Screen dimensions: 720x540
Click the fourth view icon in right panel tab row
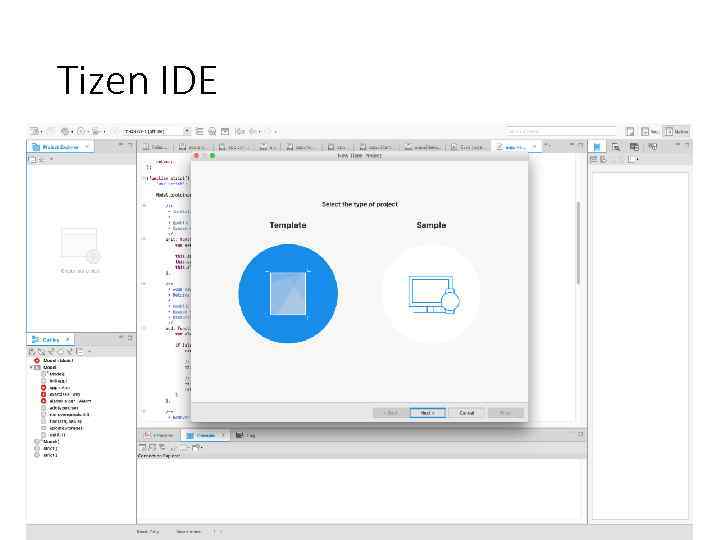652,147
